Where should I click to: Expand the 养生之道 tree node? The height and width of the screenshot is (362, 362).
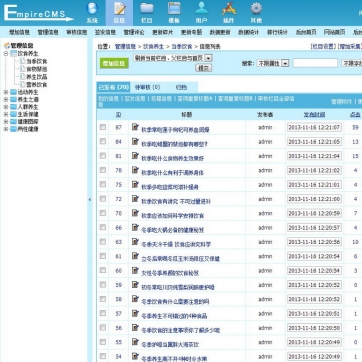(6, 99)
